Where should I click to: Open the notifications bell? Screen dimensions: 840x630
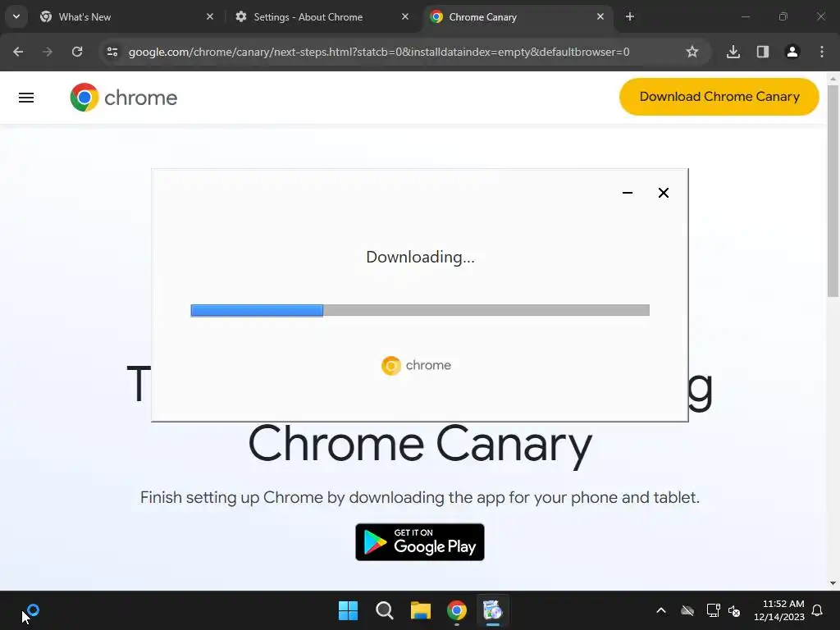coord(818,610)
